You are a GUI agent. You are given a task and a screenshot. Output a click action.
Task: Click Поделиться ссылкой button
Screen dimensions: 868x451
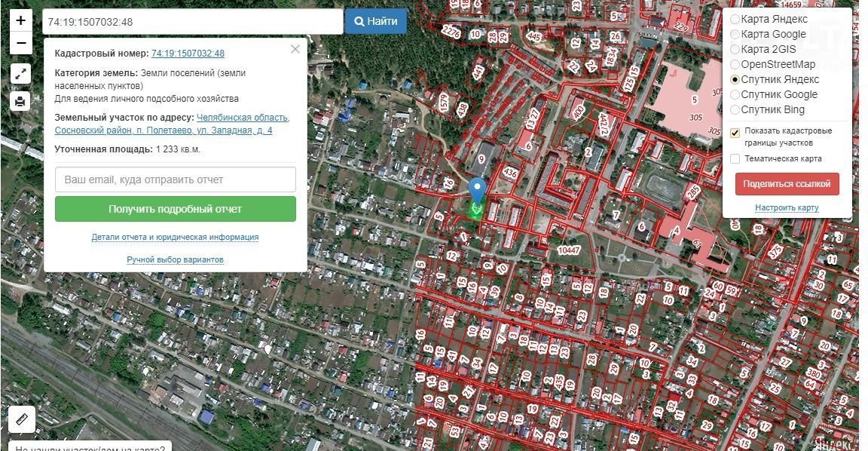tap(787, 184)
